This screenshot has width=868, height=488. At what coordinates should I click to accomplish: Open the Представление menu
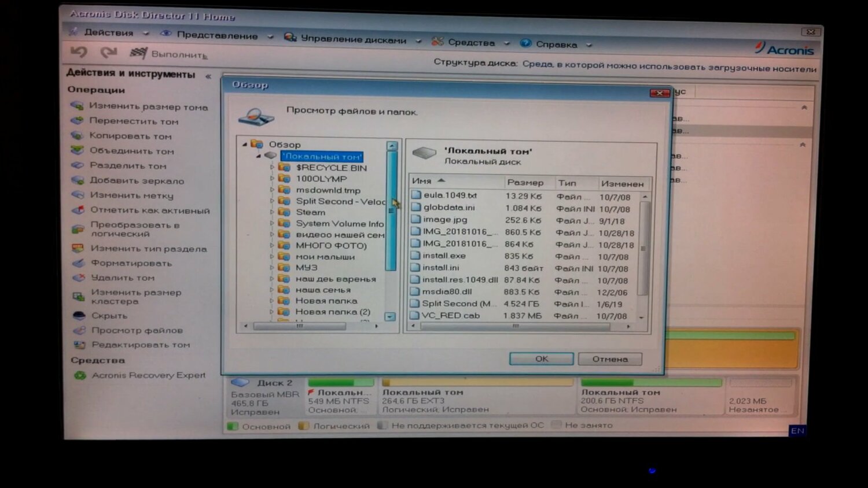217,35
